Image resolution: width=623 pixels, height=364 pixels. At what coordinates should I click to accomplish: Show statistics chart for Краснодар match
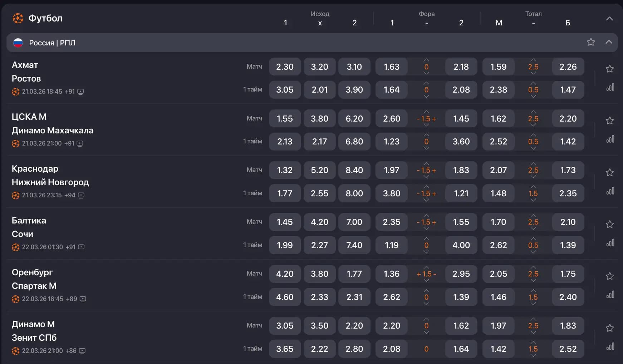click(x=610, y=191)
